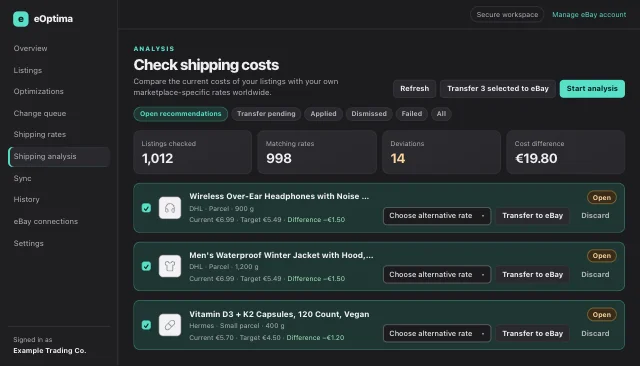Switch to the Failed tab

[411, 114]
